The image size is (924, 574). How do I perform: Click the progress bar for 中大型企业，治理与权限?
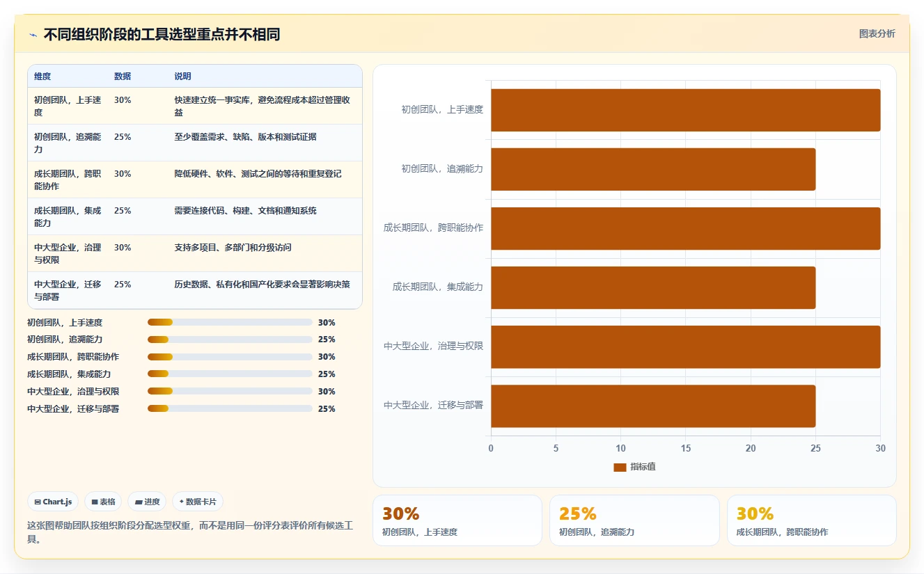pyautogui.click(x=230, y=392)
